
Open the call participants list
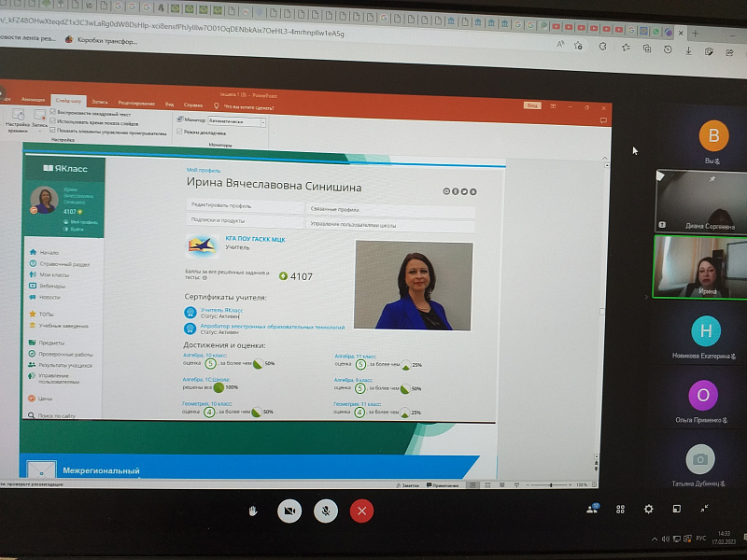593,509
